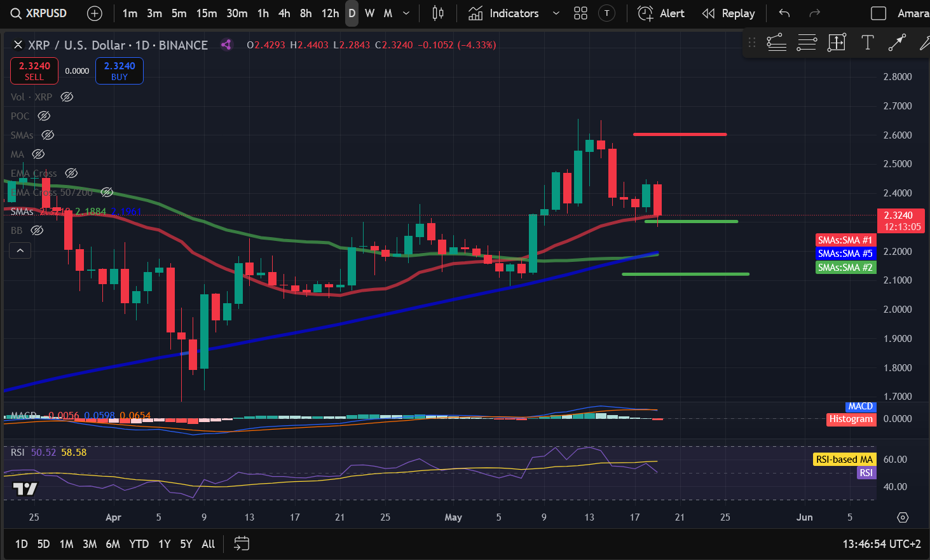Toggle visibility of Vol XRP indicator
The height and width of the screenshot is (560, 930).
tap(67, 97)
